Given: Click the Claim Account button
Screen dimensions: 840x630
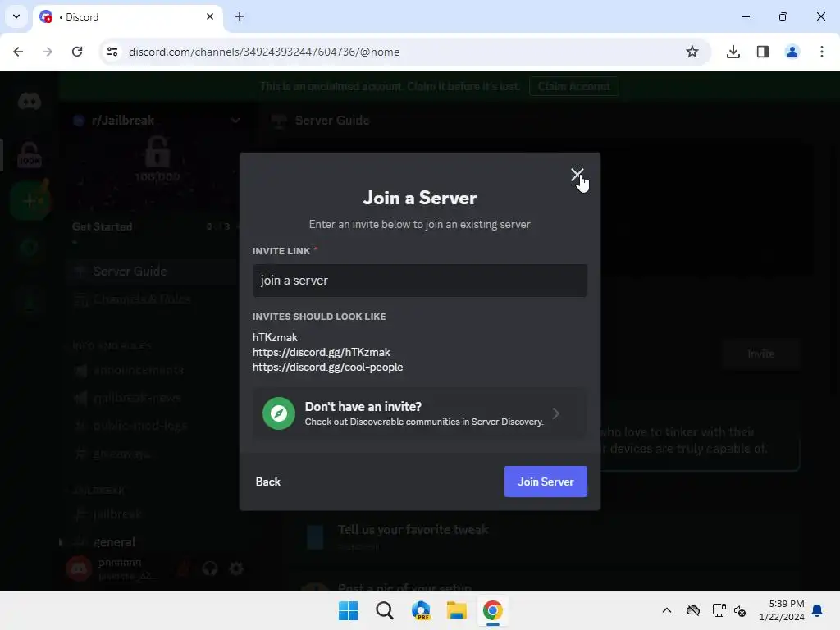Looking at the screenshot, I should 573,86.
